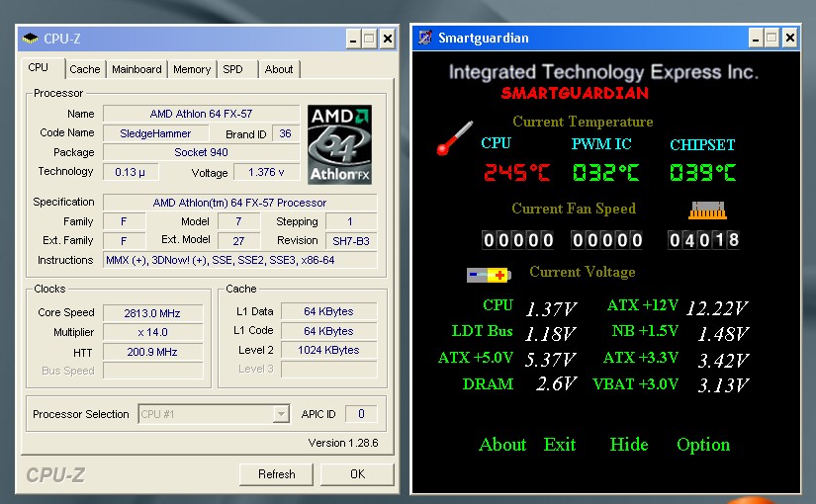Click the CPU temperature reading 245°C
Screen dimensions: 816x504
[x=516, y=172]
